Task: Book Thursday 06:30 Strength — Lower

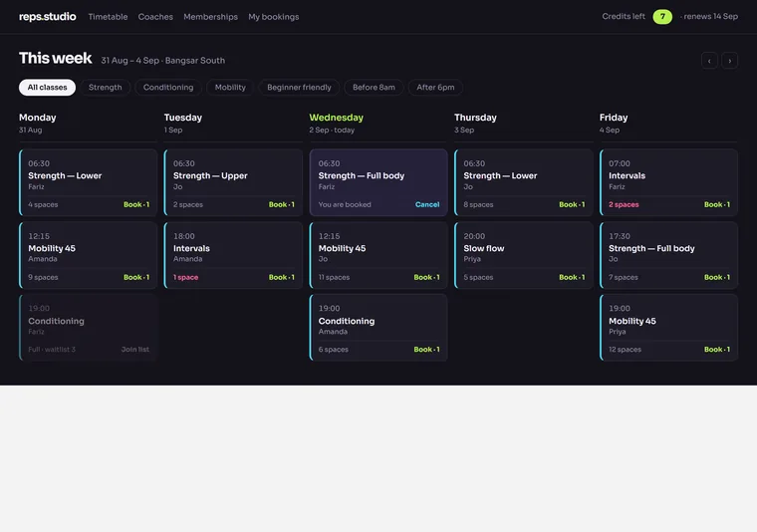Action: 572,204
